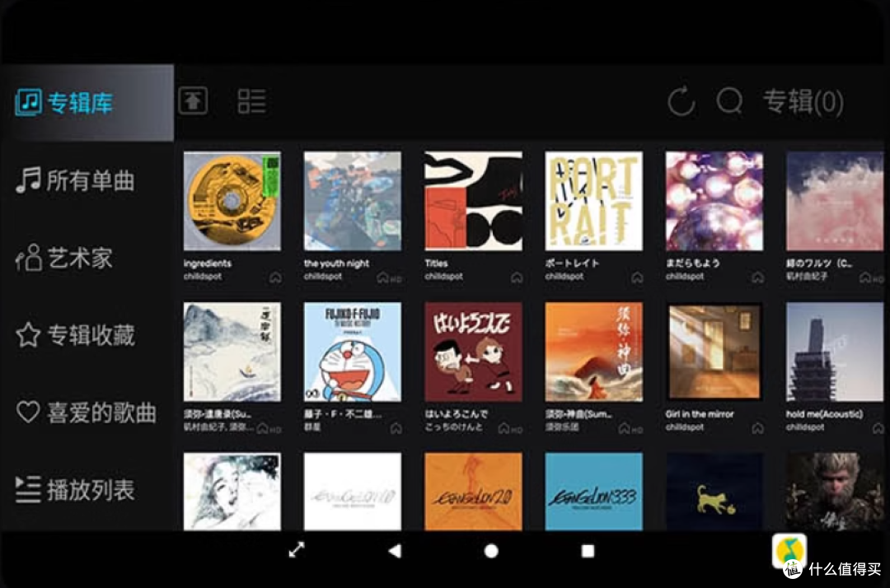Screen dimensions: 890x588
Task: Open the ink landscape painting album cover
Action: (x=232, y=352)
